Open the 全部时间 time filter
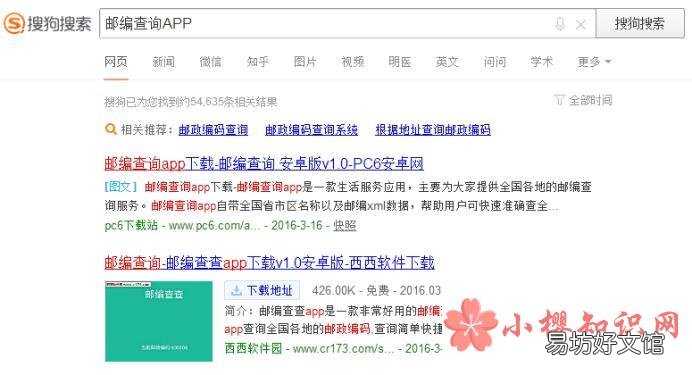This screenshot has height=375, width=692. (583, 100)
